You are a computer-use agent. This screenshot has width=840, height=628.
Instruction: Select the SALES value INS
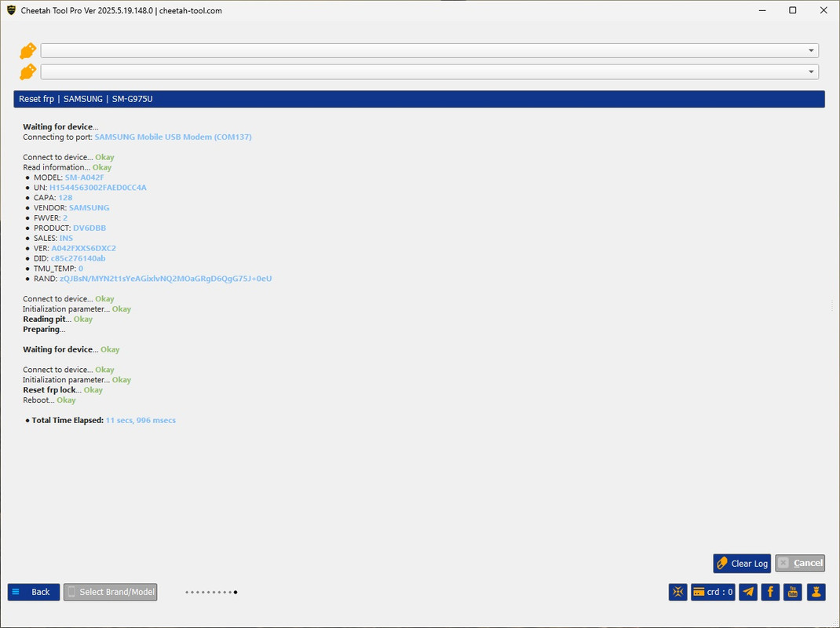pyautogui.click(x=66, y=239)
